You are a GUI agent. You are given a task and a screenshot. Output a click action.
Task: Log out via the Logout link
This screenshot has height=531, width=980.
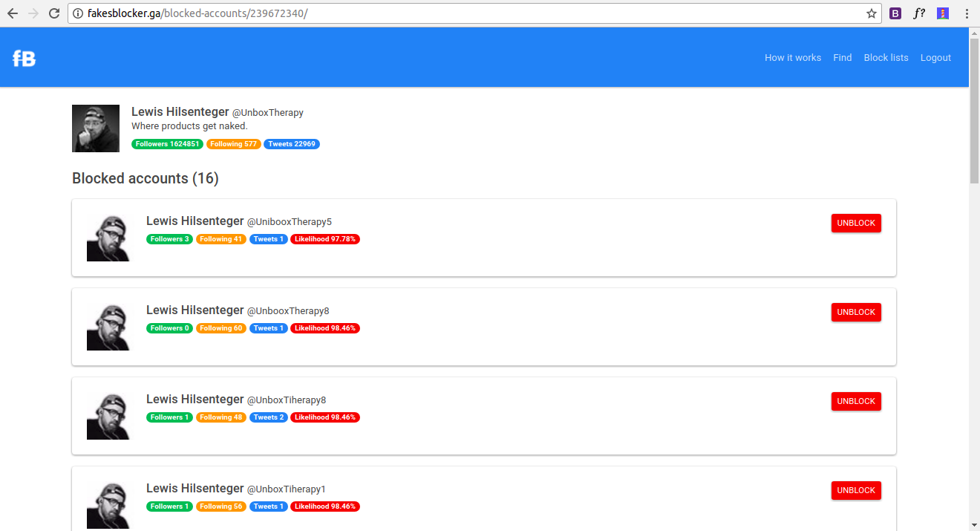[x=935, y=57]
